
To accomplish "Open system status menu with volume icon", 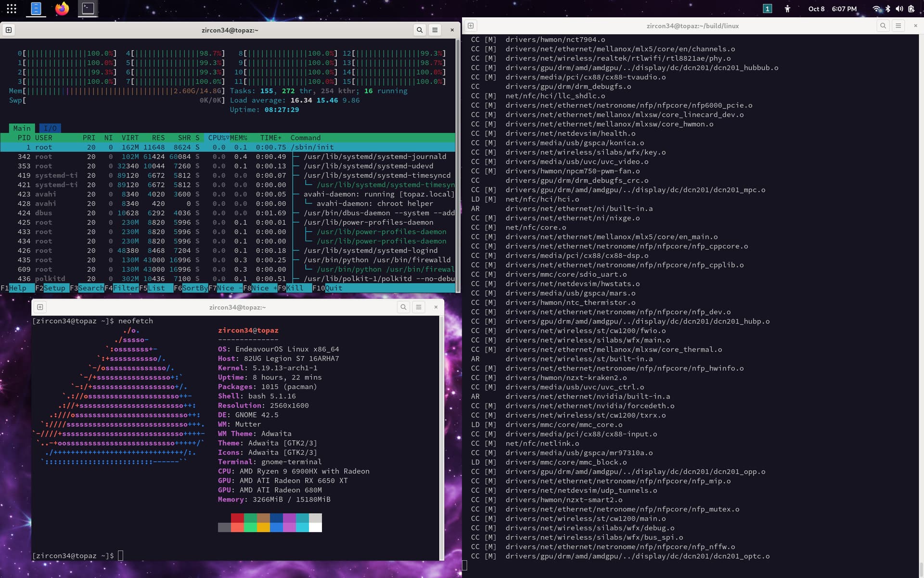I will tap(899, 9).
